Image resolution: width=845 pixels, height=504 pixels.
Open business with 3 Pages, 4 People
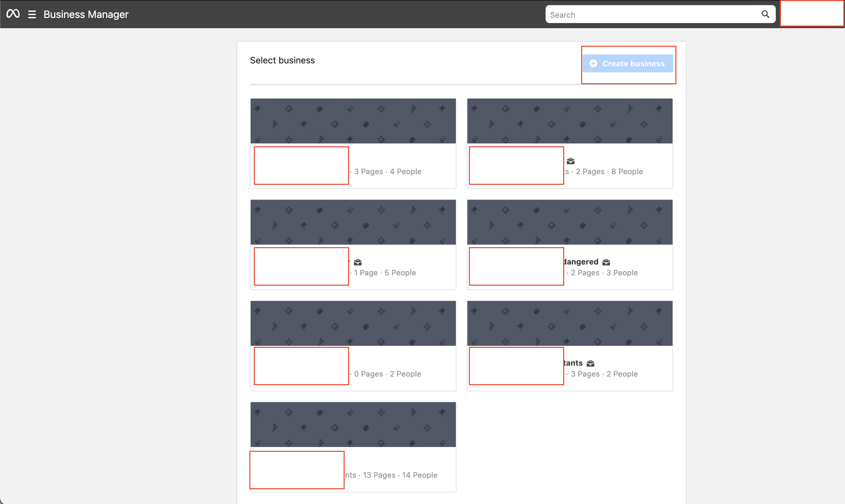388,172
